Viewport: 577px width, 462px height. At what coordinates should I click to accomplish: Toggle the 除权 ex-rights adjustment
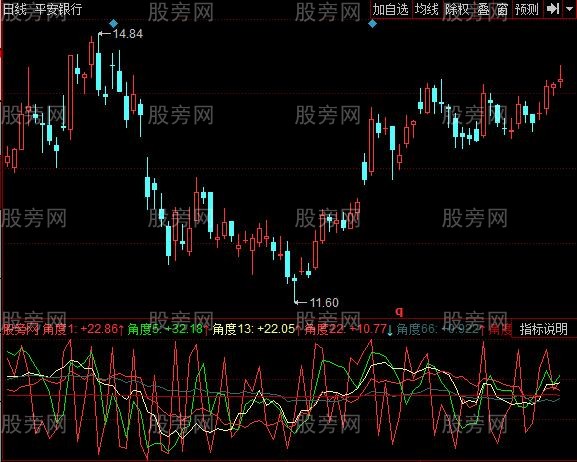click(457, 9)
